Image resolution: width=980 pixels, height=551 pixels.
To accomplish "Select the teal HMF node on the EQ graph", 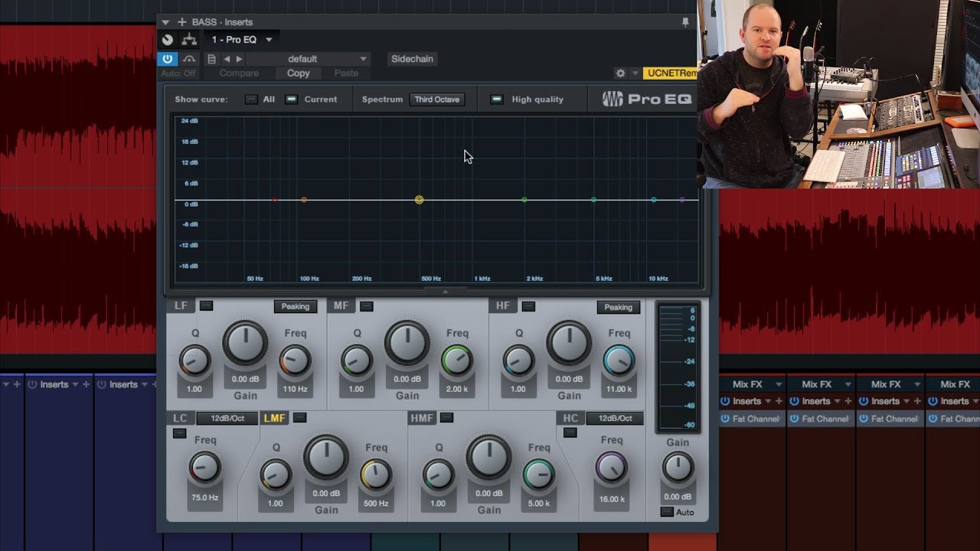I will pyautogui.click(x=593, y=200).
